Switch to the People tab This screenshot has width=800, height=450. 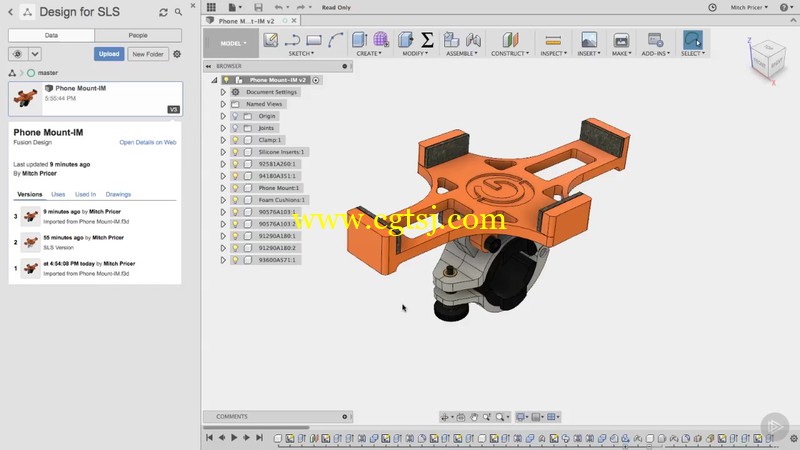(138, 35)
